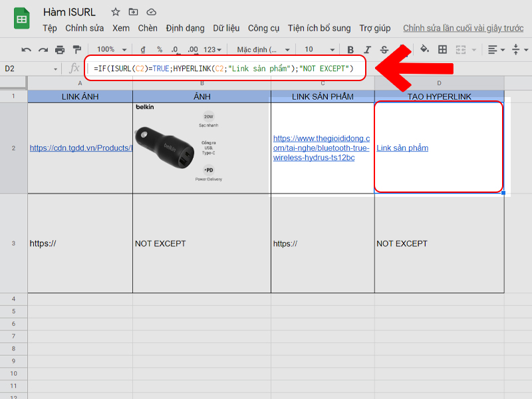Click the Merge cells icon

(x=461, y=49)
